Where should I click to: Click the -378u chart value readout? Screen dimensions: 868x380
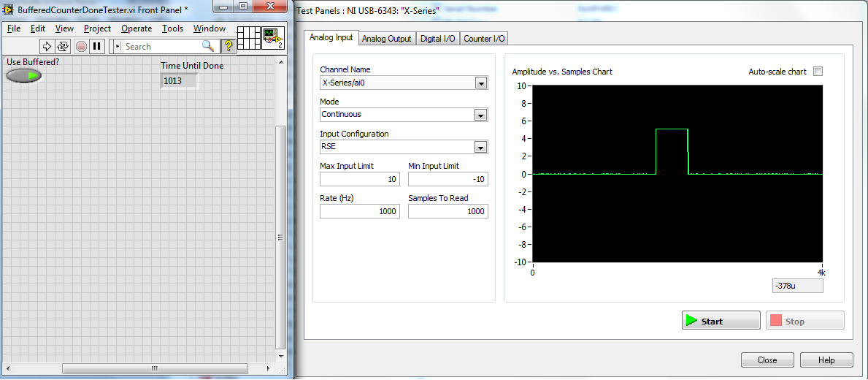(798, 285)
